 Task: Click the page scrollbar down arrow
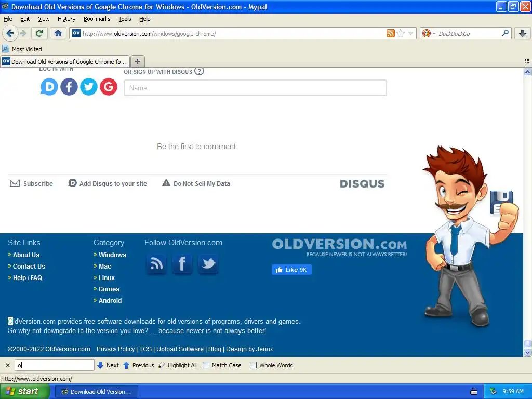coord(527,353)
